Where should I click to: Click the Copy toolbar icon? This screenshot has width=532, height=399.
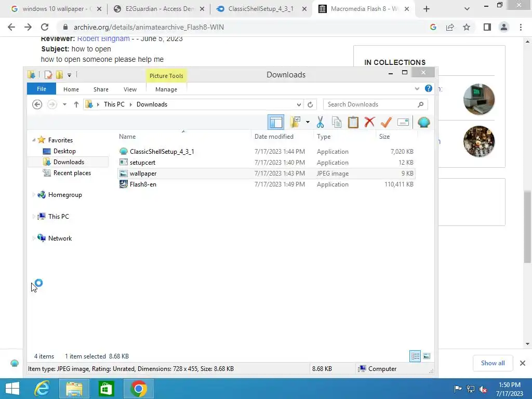tap(337, 122)
